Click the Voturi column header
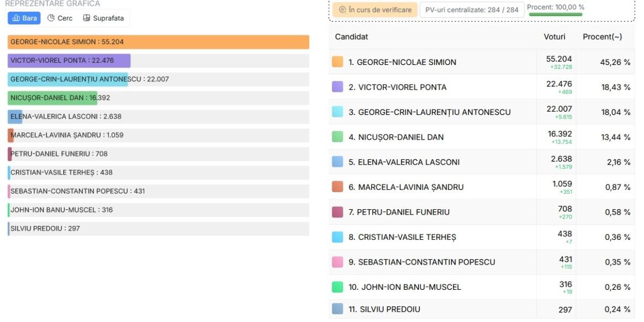Image resolution: width=644 pixels, height=322 pixels. pyautogui.click(x=554, y=36)
